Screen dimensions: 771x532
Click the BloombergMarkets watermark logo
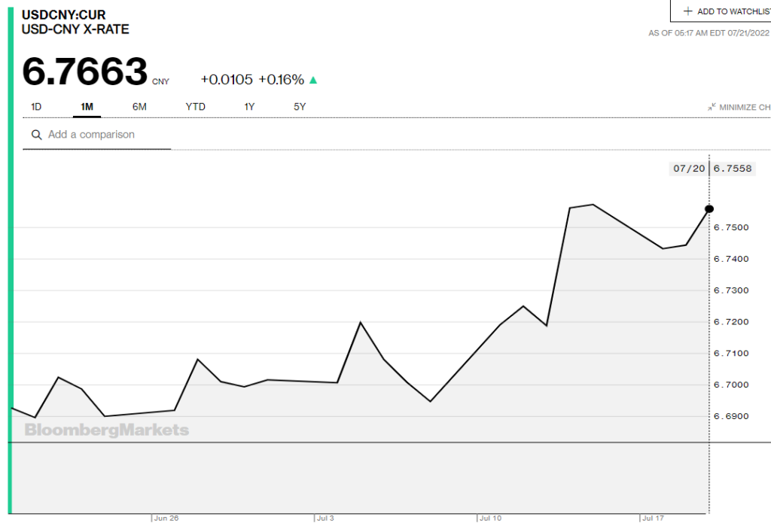(x=106, y=430)
